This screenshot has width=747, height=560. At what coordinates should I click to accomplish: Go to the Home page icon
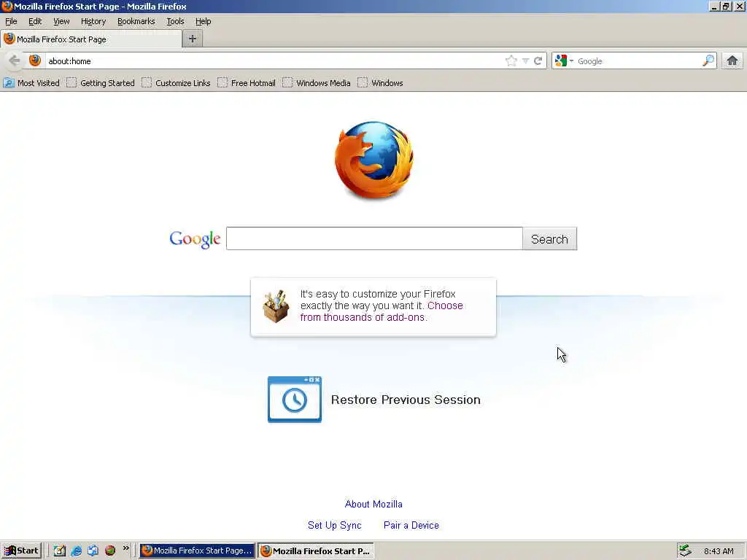pos(732,61)
